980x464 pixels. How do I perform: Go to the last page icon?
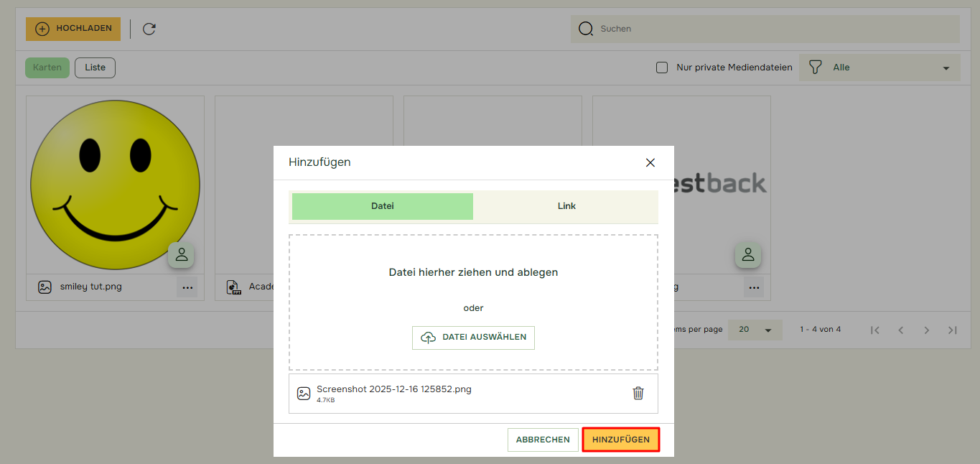tap(952, 330)
